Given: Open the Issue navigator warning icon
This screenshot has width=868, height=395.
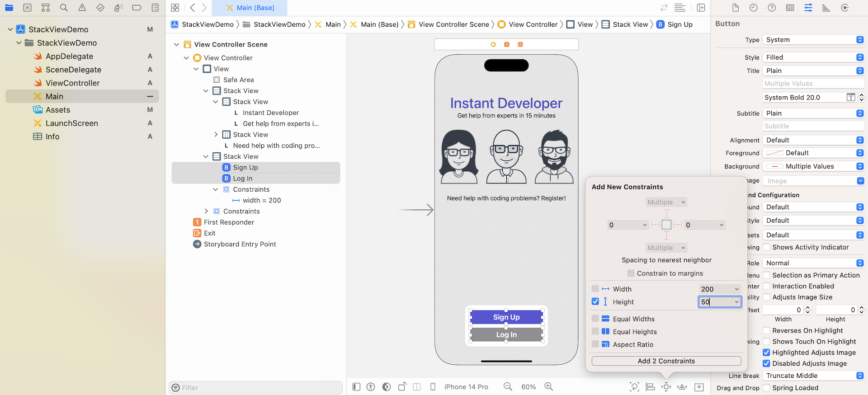Looking at the screenshot, I should 82,8.
